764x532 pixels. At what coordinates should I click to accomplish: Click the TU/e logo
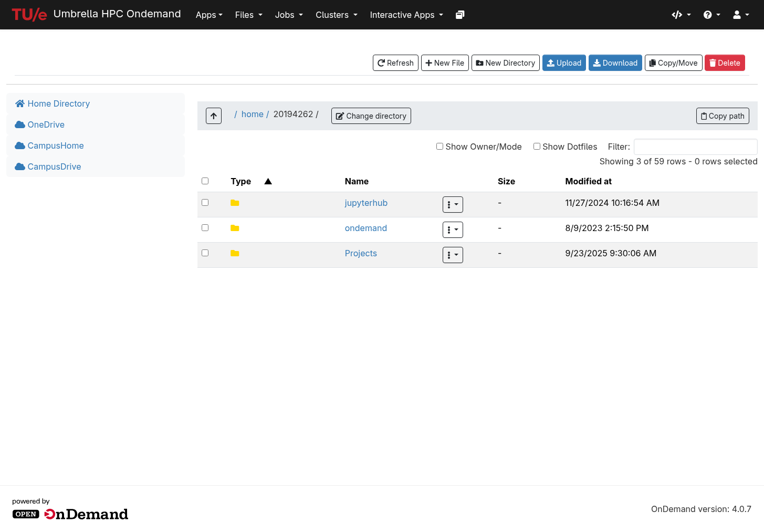click(29, 15)
